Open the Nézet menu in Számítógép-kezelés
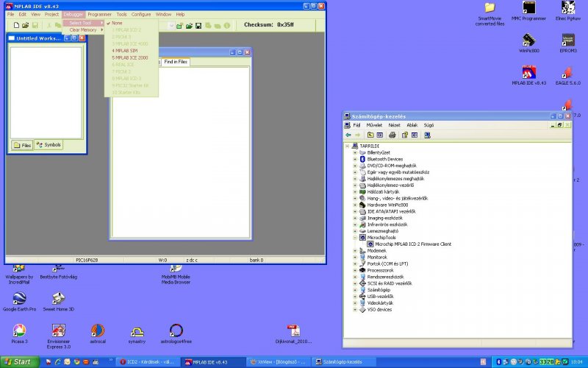The image size is (588, 368). point(394,125)
